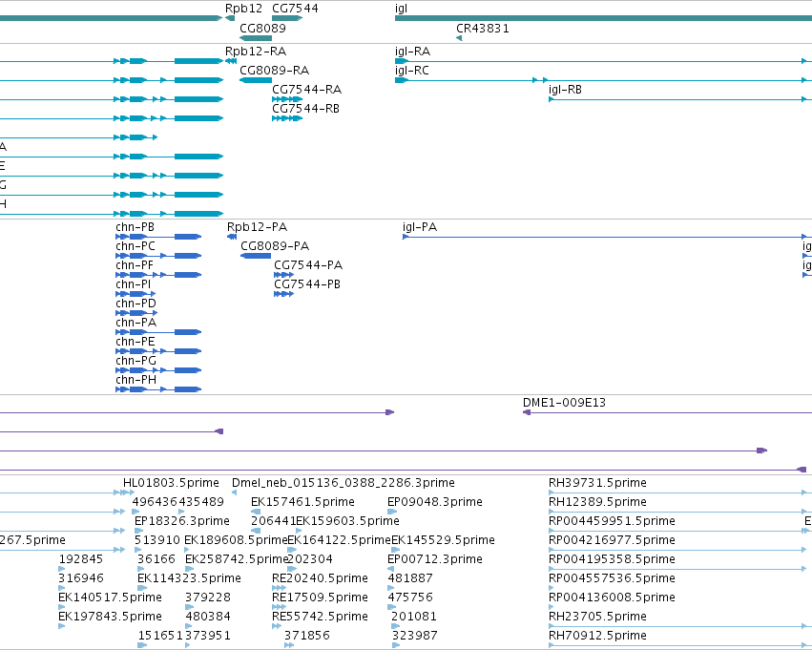
Task: Select the RE55742.5prime label
Action: [x=320, y=617]
